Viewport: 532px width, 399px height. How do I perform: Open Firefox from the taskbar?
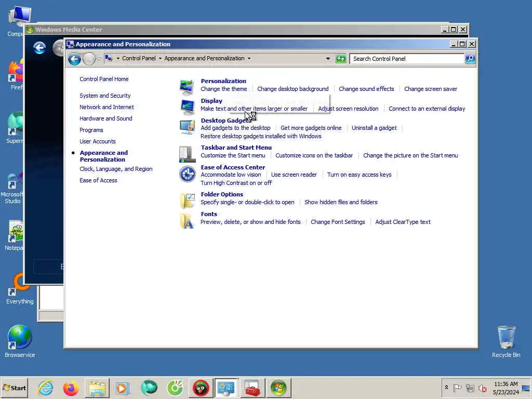click(x=71, y=388)
